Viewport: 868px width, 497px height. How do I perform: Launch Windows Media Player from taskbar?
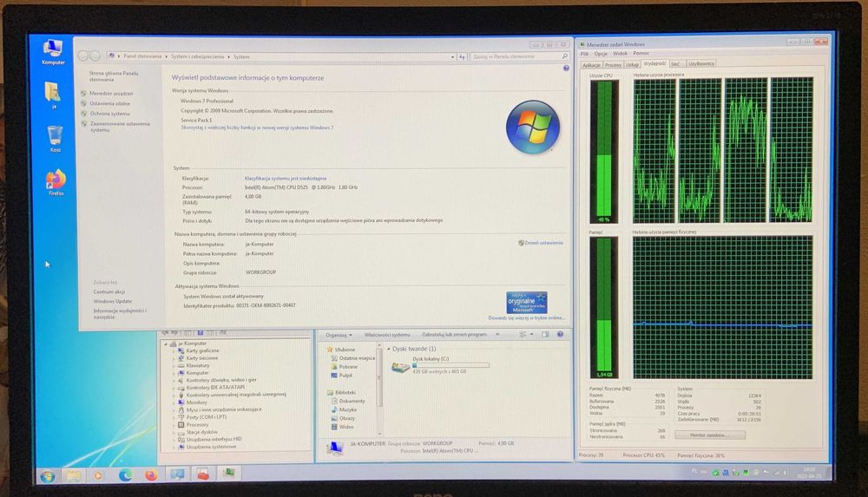pos(99,475)
